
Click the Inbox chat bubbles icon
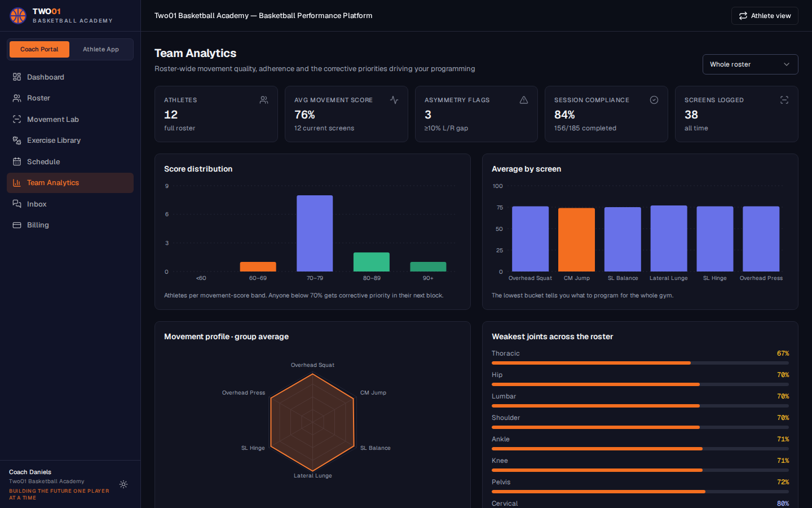(x=17, y=204)
